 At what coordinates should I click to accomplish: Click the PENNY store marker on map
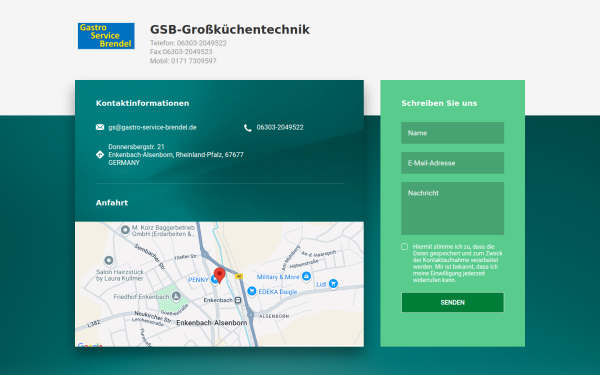click(215, 280)
